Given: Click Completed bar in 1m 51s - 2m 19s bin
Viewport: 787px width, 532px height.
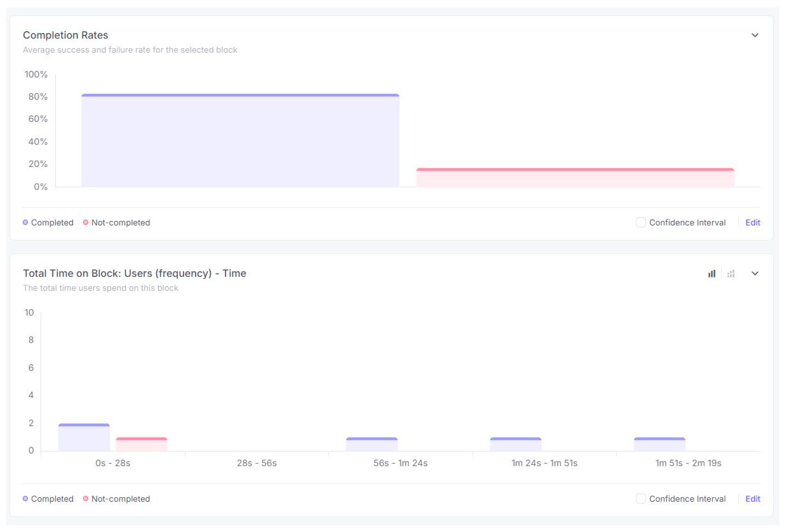Looking at the screenshot, I should tap(659, 444).
